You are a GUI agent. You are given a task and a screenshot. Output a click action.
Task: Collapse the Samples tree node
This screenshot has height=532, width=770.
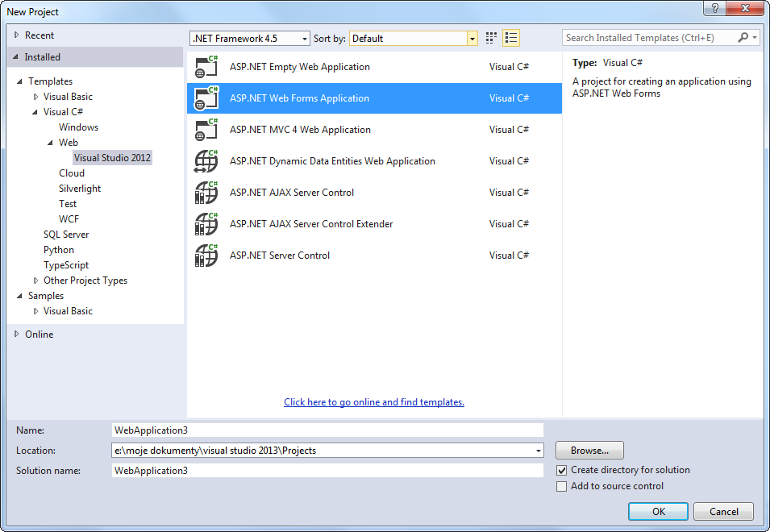point(19,296)
